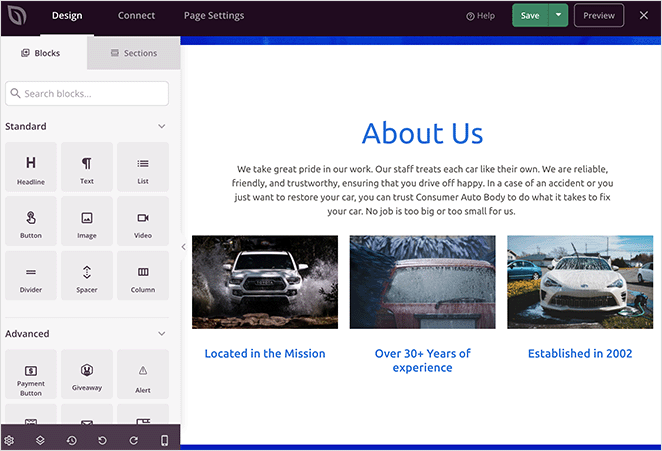Select the Divider block
662x451 pixels.
(31, 277)
